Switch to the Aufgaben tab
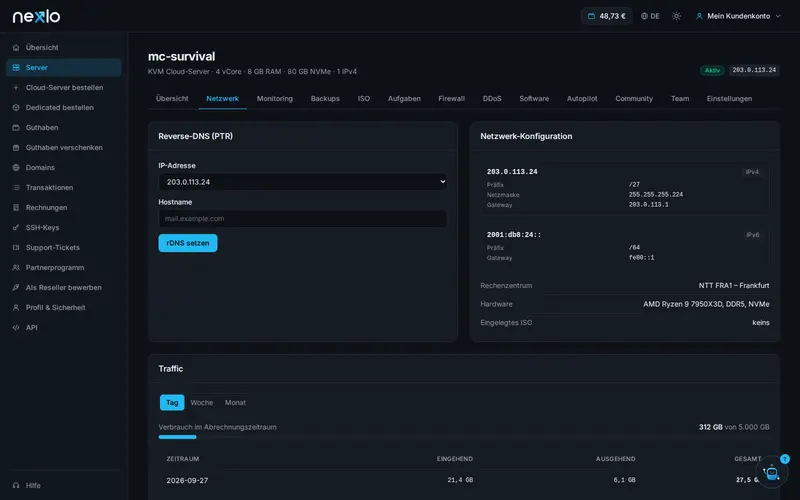 [404, 98]
